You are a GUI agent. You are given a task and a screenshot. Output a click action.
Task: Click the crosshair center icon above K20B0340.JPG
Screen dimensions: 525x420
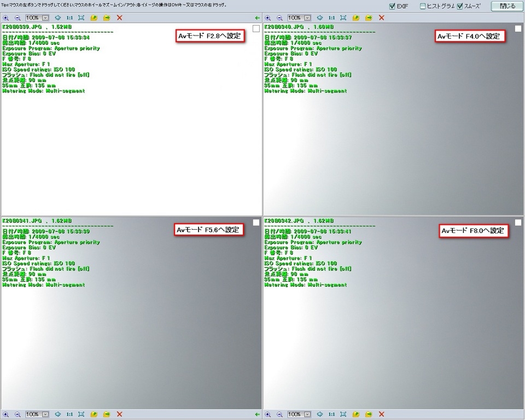click(x=320, y=17)
